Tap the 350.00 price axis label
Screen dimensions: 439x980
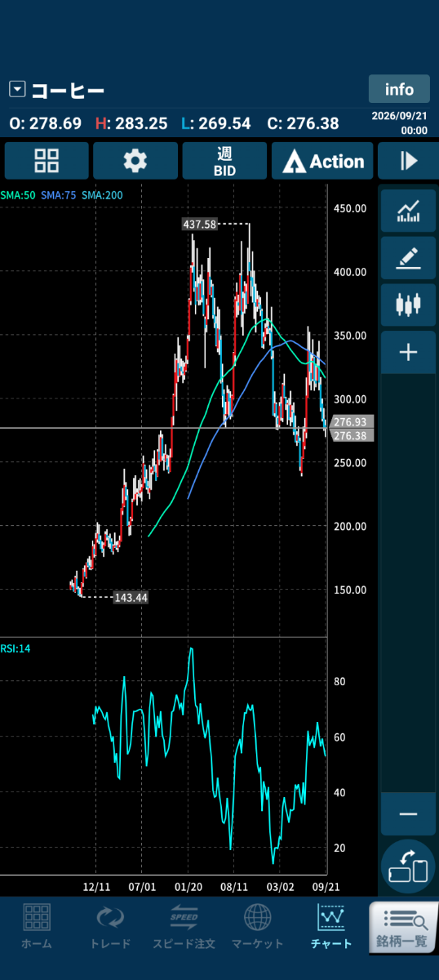(349, 336)
